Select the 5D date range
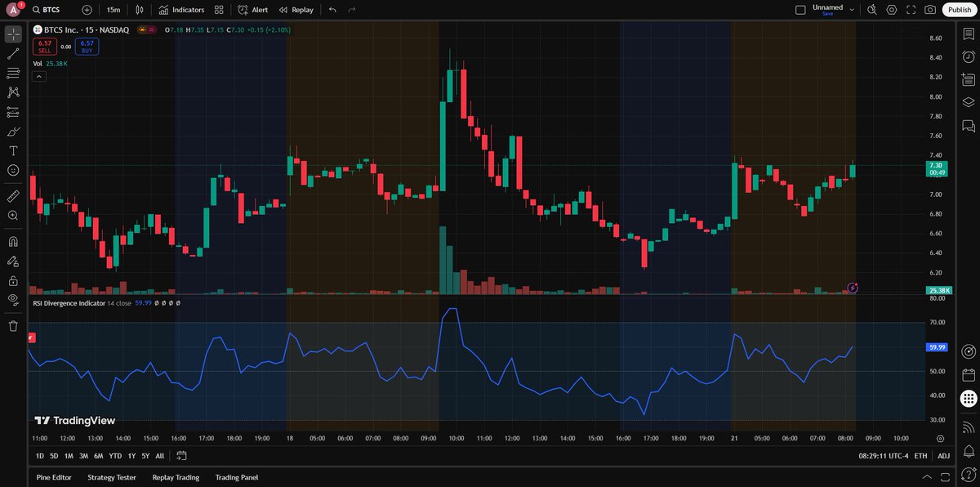The height and width of the screenshot is (487, 980). coord(54,456)
